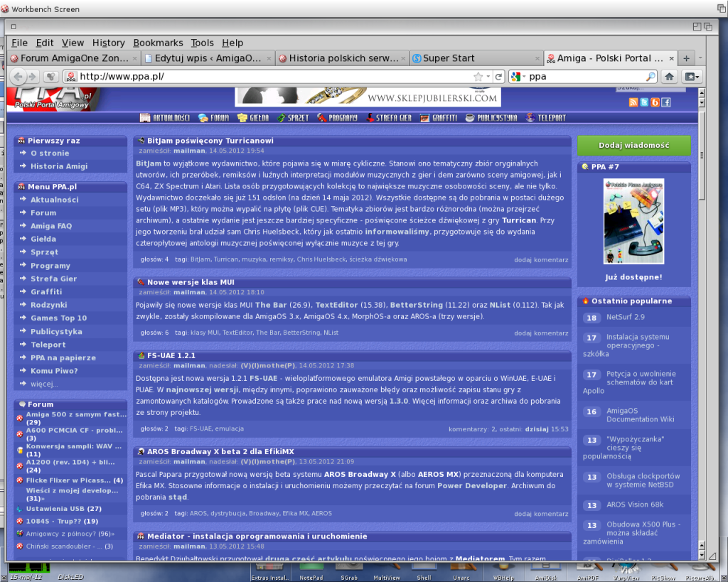
Task: Open the PPA Facebook icon
Action: click(x=665, y=102)
